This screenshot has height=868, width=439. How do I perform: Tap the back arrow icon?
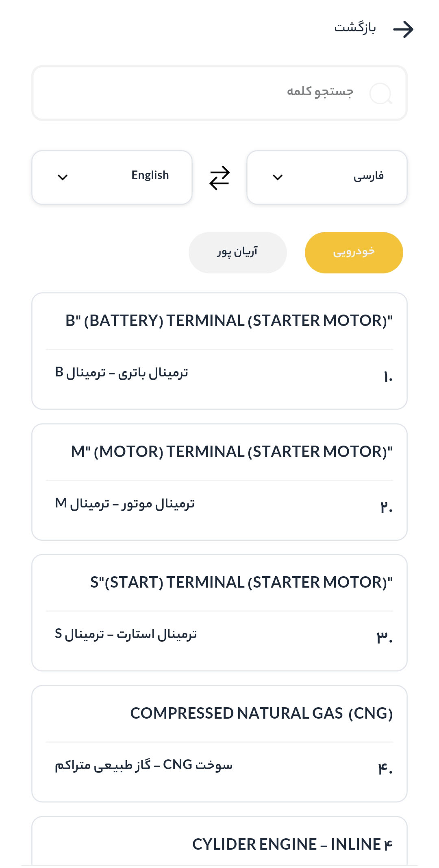(403, 29)
